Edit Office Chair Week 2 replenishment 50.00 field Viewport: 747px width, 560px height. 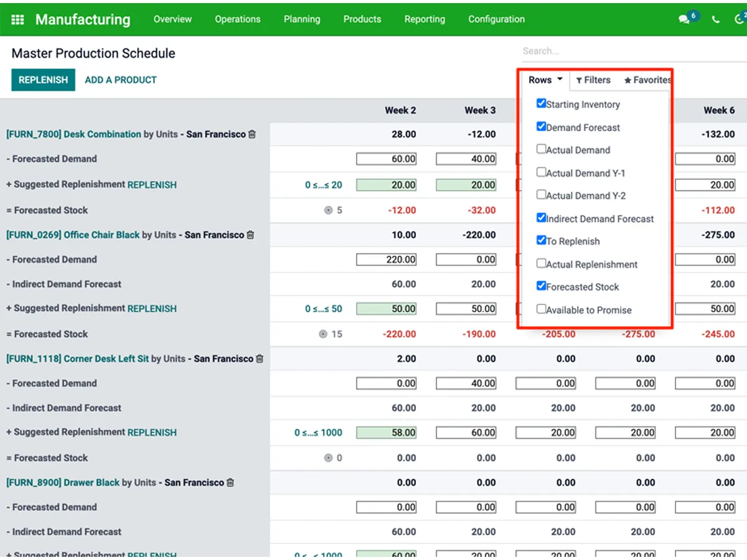tap(387, 309)
